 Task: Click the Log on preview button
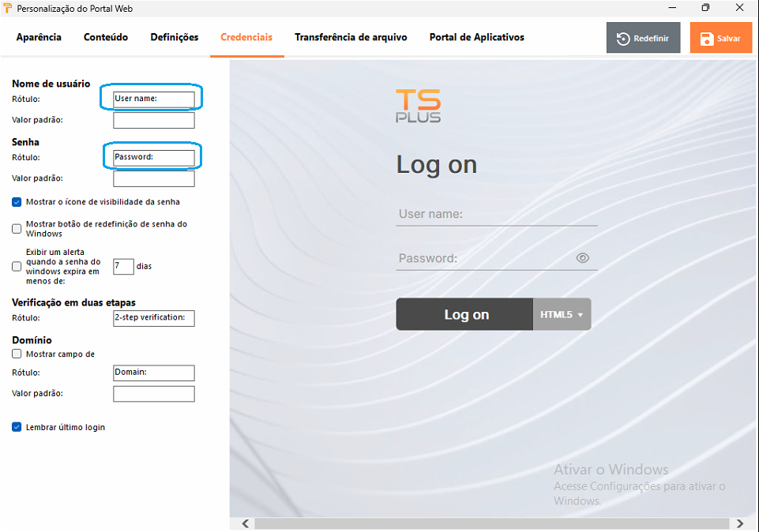click(x=465, y=314)
